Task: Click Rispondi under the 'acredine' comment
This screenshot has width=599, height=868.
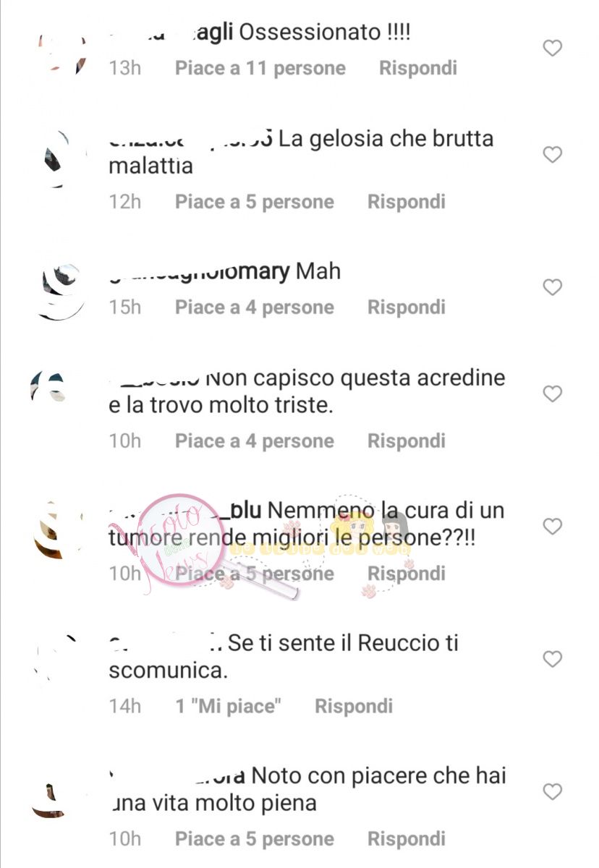Action: 407,441
